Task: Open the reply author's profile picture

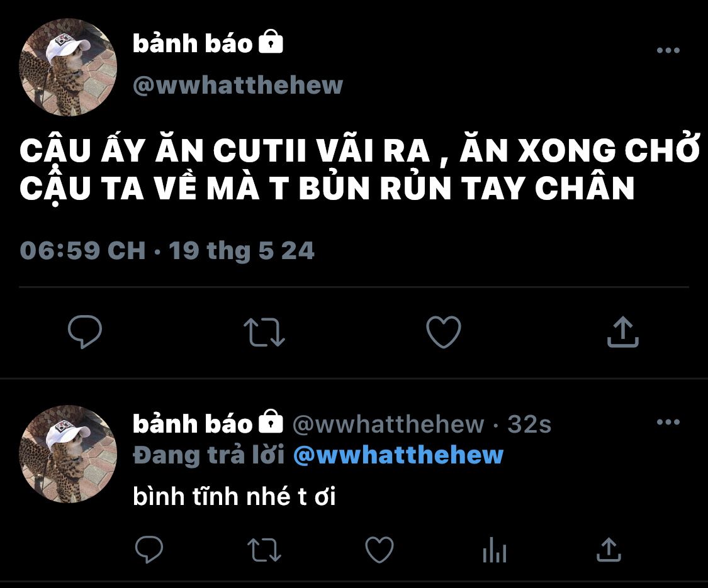Action: pyautogui.click(x=68, y=454)
